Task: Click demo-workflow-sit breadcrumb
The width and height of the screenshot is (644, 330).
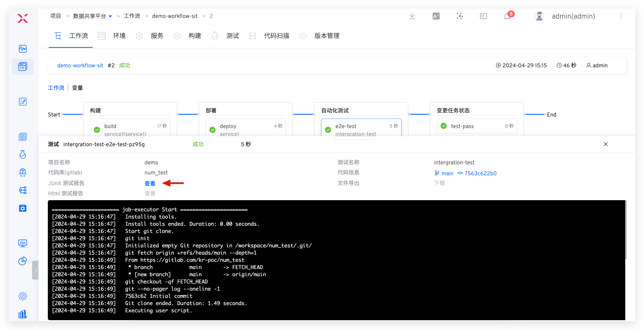Action: 175,16
